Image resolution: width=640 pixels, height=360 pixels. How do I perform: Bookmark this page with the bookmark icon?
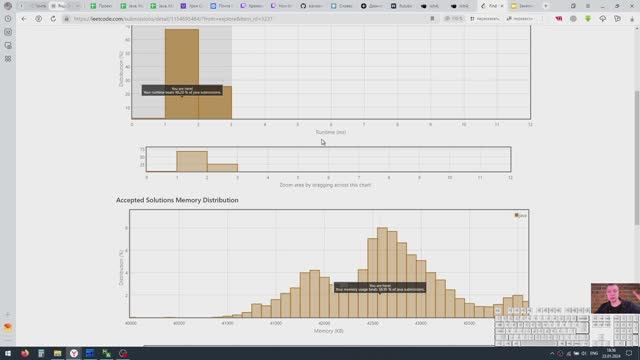pyautogui.click(x=432, y=19)
